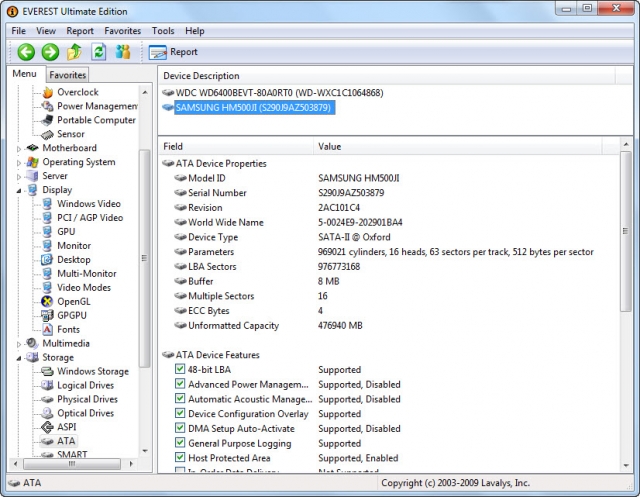This screenshot has width=640, height=497.
Task: Expand the Server tree node
Action: click(x=19, y=176)
